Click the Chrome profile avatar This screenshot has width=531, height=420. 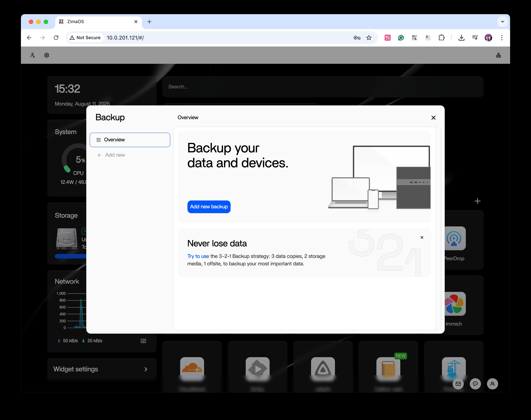(x=488, y=38)
